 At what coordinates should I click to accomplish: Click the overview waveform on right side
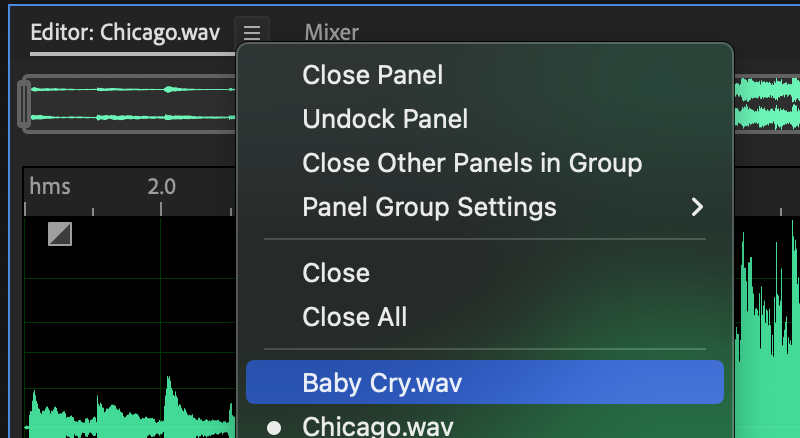point(767,104)
